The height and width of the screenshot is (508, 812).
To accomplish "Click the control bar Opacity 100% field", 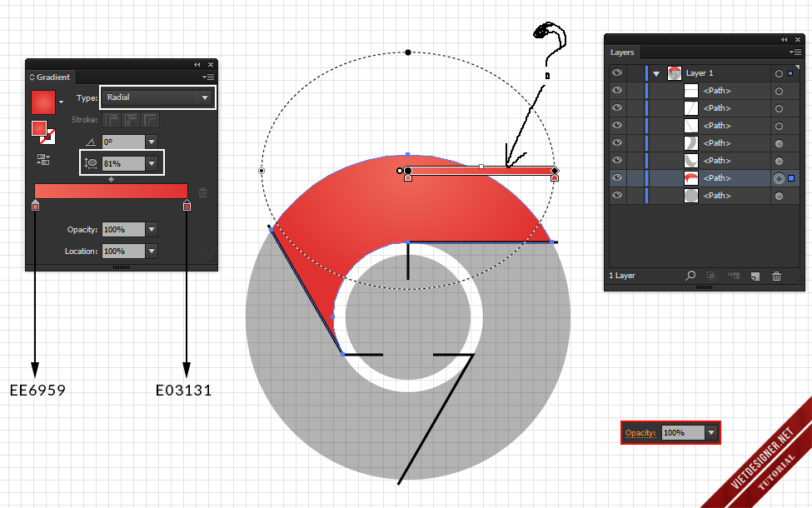I will pos(683,432).
